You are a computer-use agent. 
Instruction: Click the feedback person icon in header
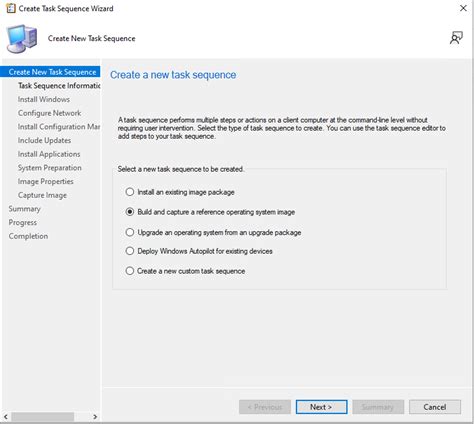coord(456,38)
